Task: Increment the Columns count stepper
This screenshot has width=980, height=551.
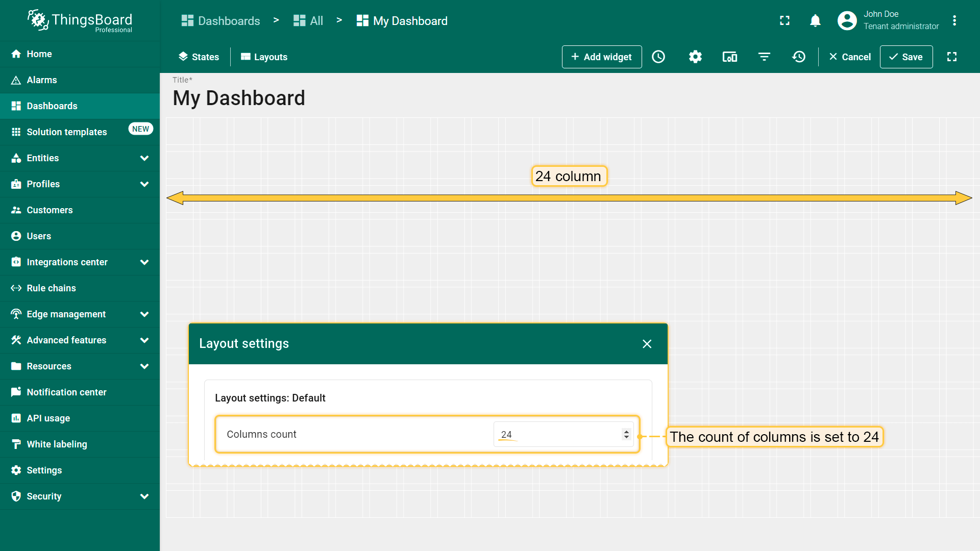Action: coord(626,432)
